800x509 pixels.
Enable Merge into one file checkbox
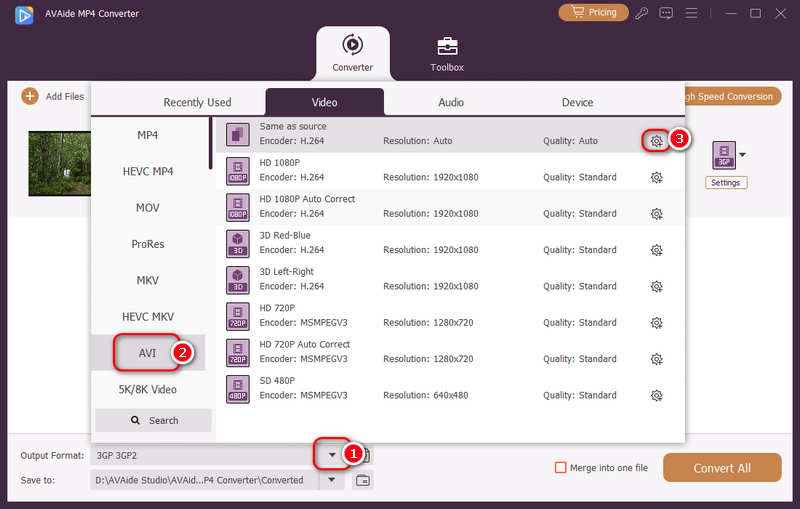(561, 467)
